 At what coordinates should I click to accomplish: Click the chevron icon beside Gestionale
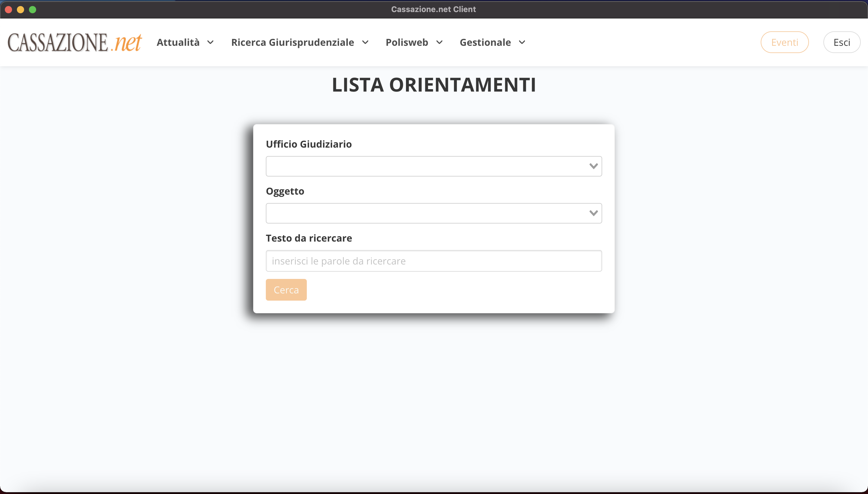[x=522, y=42]
